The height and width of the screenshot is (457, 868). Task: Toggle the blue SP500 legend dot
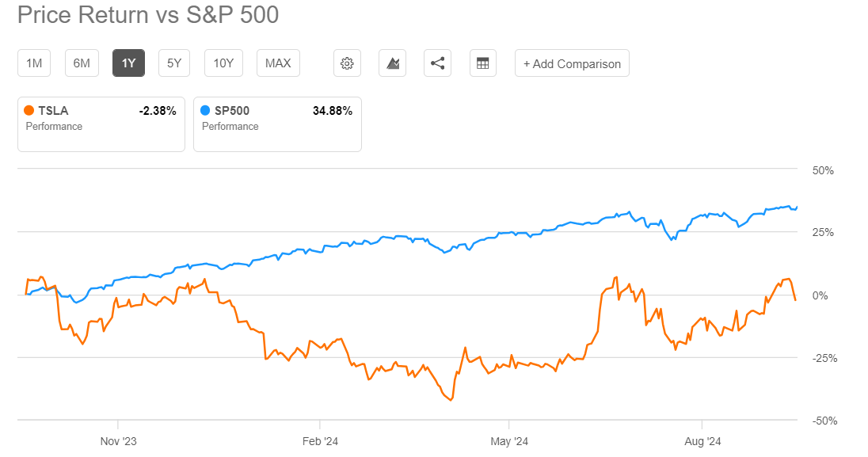pos(204,111)
